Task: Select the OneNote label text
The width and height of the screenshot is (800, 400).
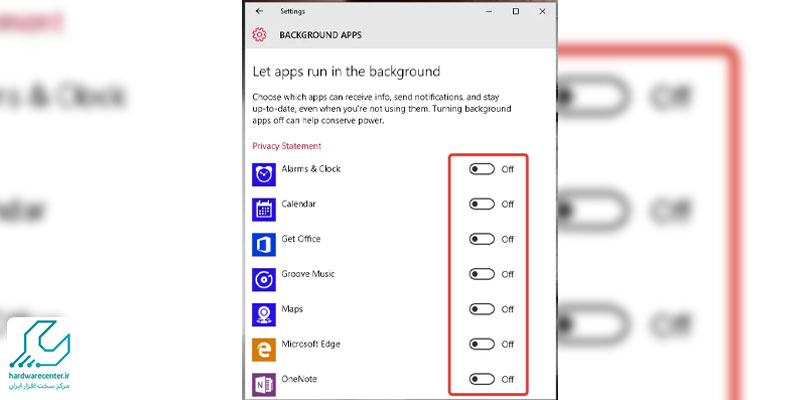Action: point(299,379)
